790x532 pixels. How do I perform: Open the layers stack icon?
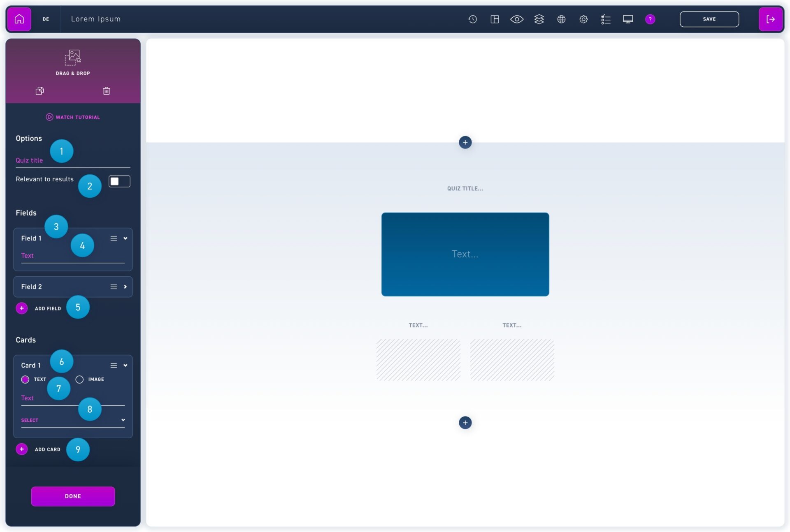[539, 19]
